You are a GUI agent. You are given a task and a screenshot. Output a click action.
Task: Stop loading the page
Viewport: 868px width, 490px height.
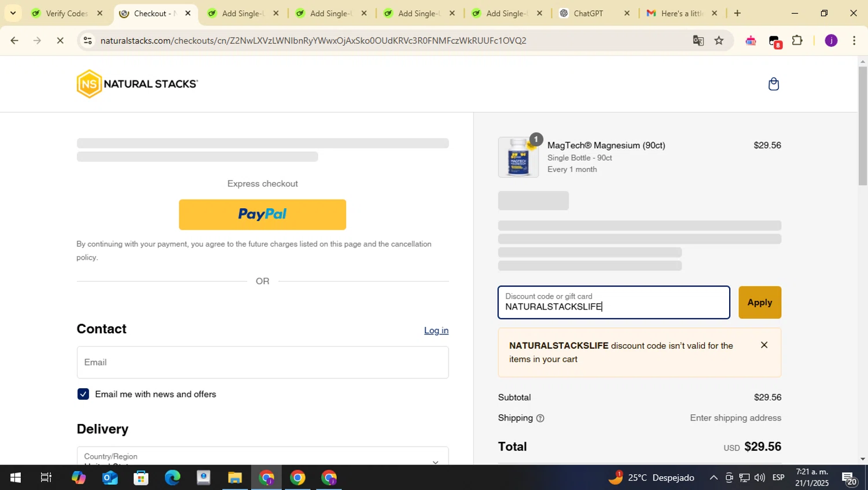[60, 40]
